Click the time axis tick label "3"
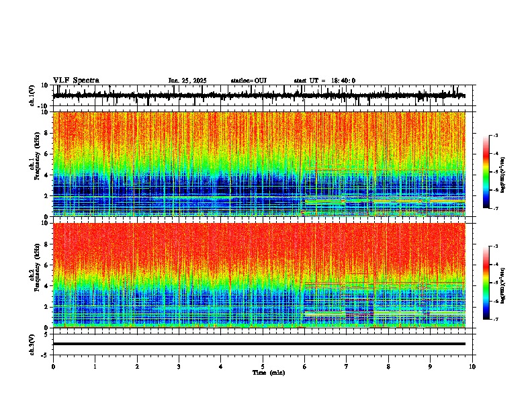The height and width of the screenshot is (411, 532). (179, 367)
